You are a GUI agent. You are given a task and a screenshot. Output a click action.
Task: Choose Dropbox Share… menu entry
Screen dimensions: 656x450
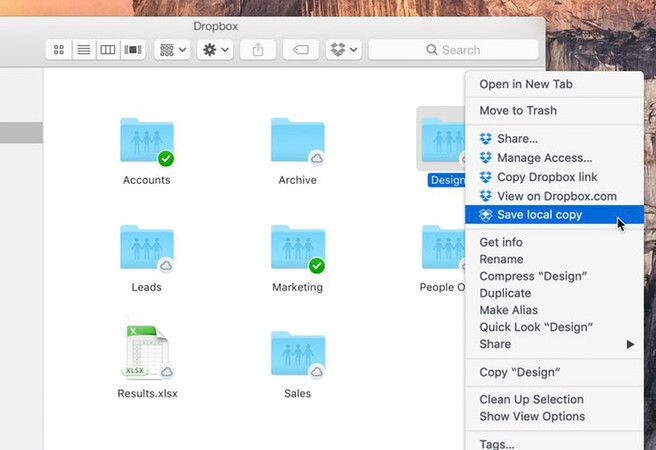554,138
